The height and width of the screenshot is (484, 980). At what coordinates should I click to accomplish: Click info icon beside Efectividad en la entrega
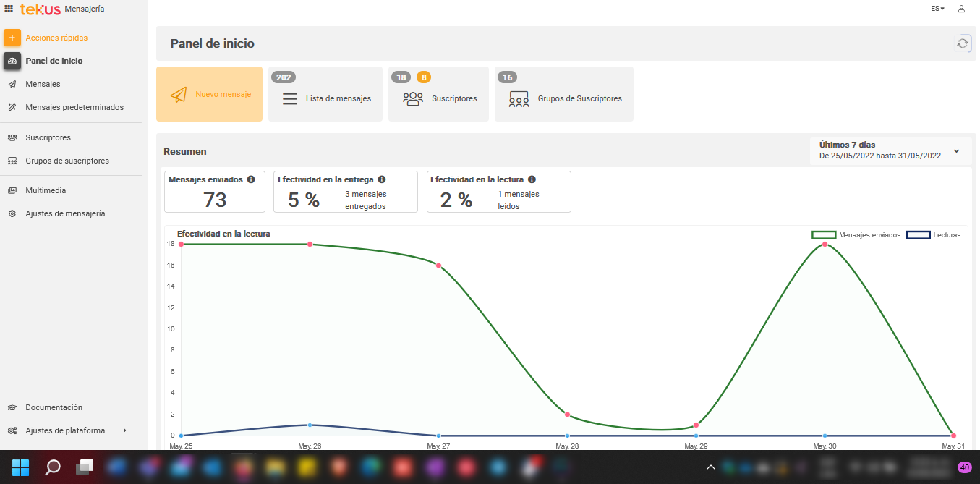point(382,179)
